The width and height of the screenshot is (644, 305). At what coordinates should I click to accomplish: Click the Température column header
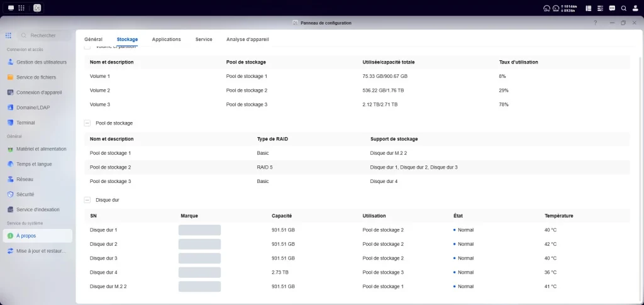(x=558, y=216)
